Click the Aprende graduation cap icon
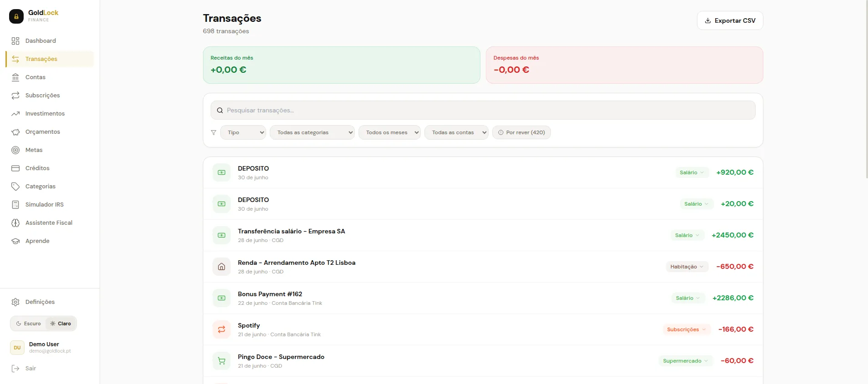Image resolution: width=868 pixels, height=384 pixels. tap(15, 241)
